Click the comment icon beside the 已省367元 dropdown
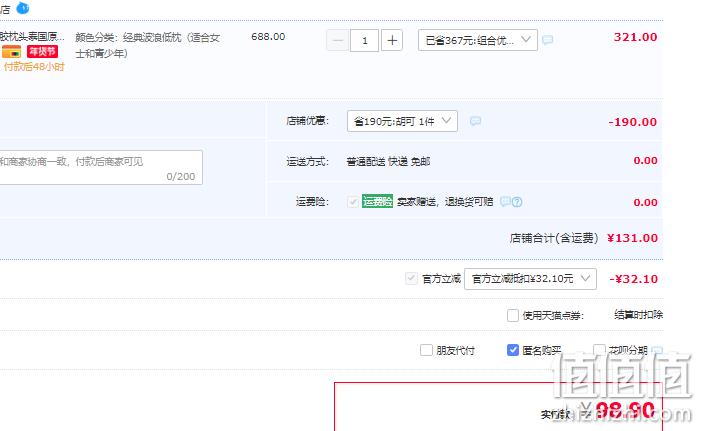This screenshot has height=431, width=701. pyautogui.click(x=547, y=40)
